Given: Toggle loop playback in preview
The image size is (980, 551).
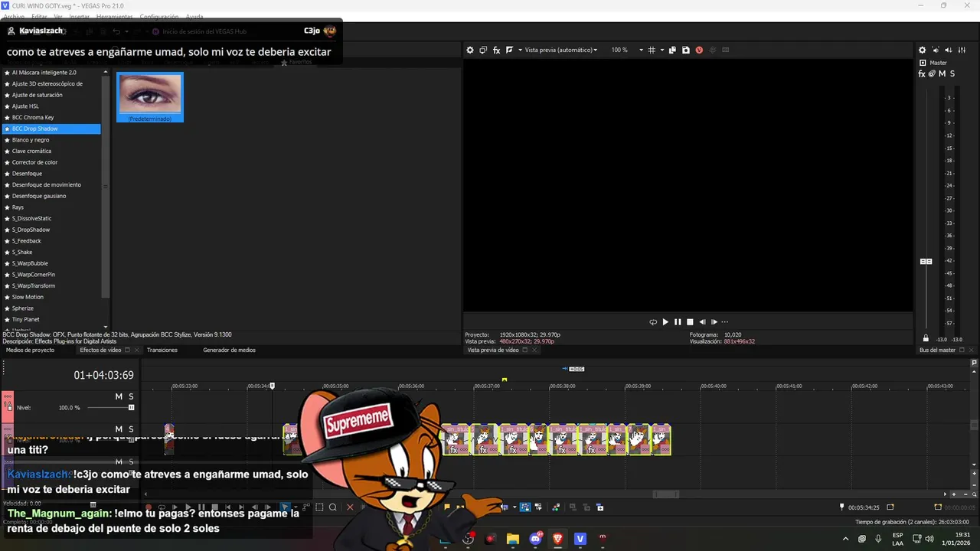Looking at the screenshot, I should tap(653, 322).
